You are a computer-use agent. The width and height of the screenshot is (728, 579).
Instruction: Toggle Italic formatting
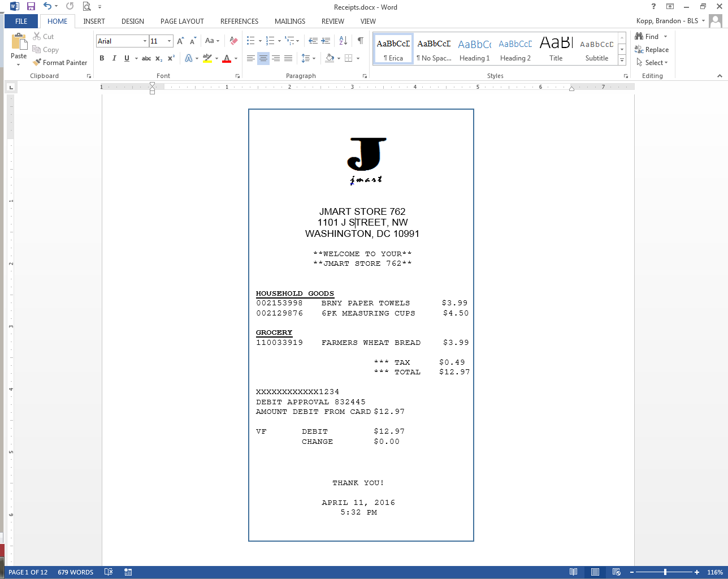pyautogui.click(x=114, y=58)
